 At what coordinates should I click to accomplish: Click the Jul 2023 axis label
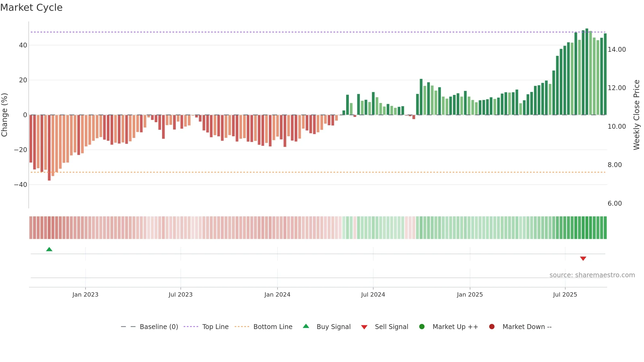pyautogui.click(x=181, y=294)
